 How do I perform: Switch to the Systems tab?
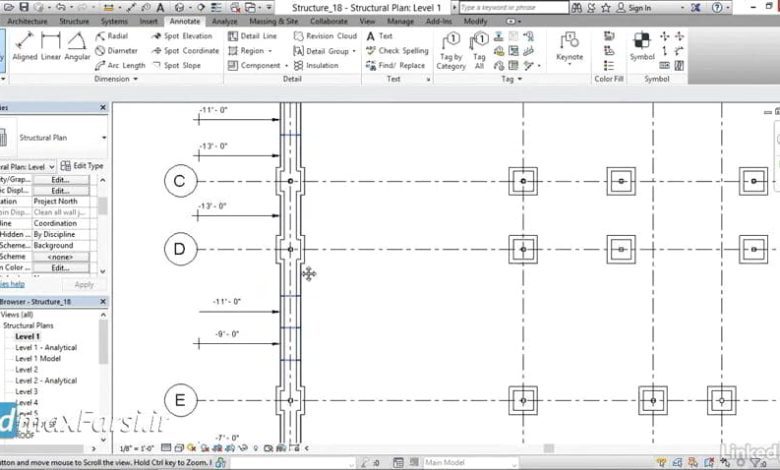[x=114, y=21]
